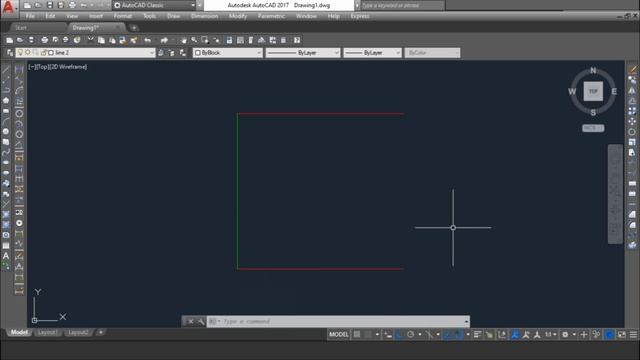Click the [2D Wireframe] visual style control
640x360 pixels.
click(68, 67)
